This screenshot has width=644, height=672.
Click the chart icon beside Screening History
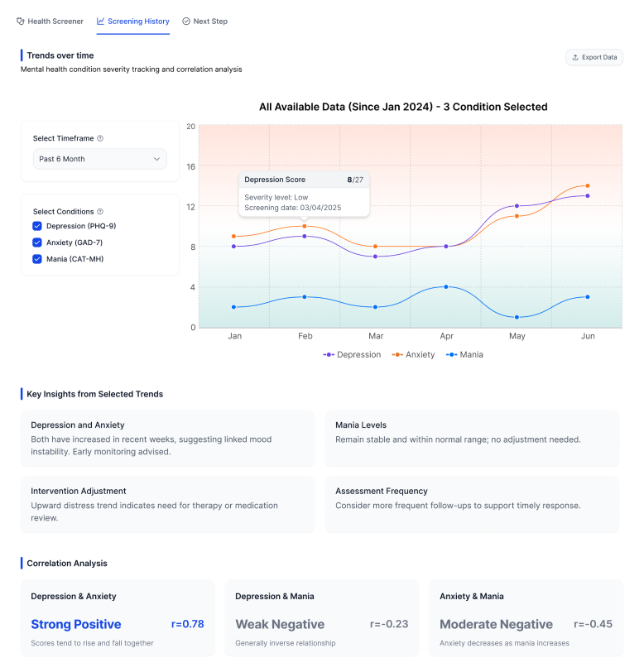(100, 21)
